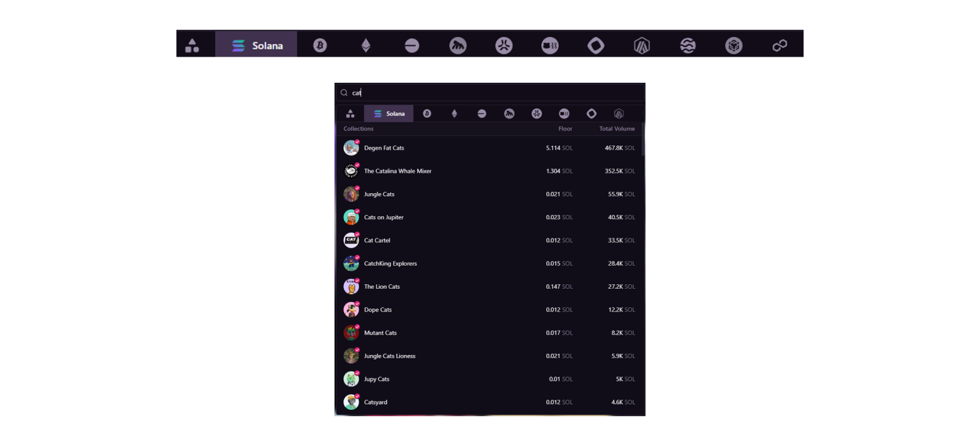Image resolution: width=980 pixels, height=445 pixels.
Task: Filter search results by ApeChain
Action: pos(564,113)
